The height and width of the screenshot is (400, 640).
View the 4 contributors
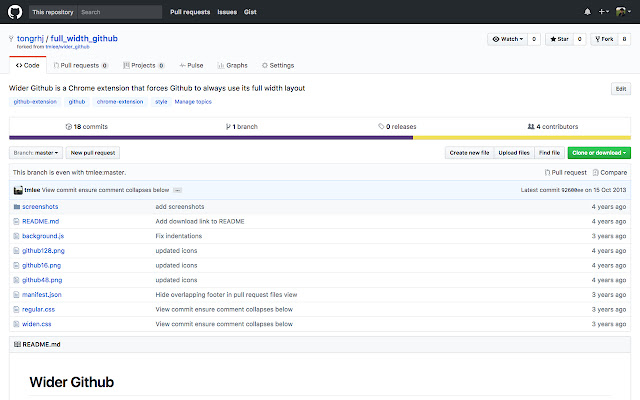(553, 127)
